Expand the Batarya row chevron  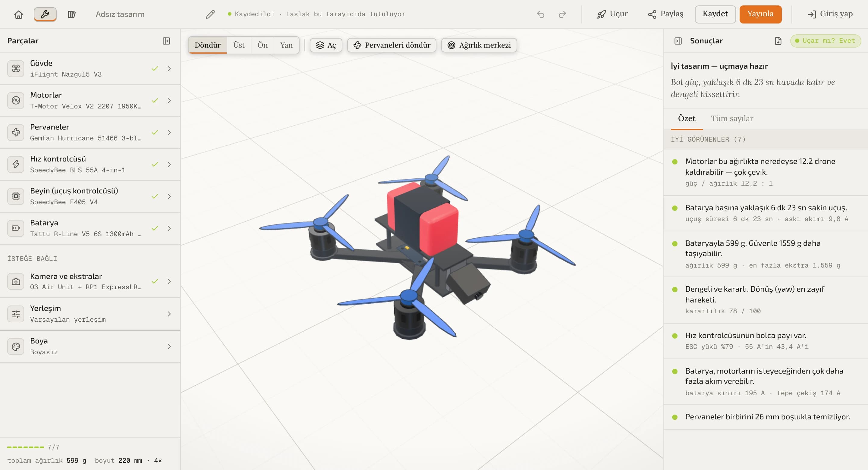click(x=169, y=228)
